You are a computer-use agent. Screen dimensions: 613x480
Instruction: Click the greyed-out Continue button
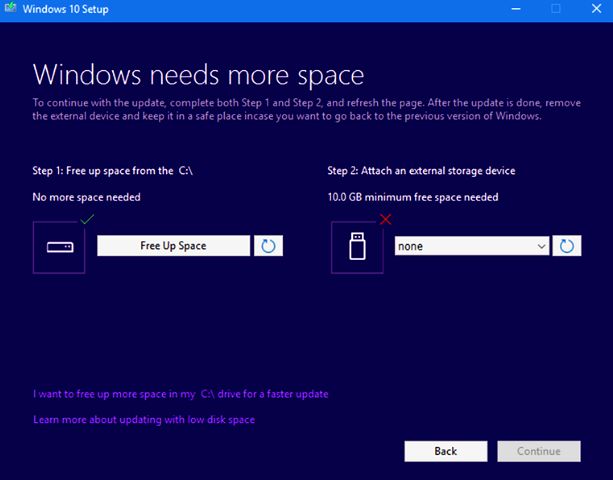pos(539,451)
